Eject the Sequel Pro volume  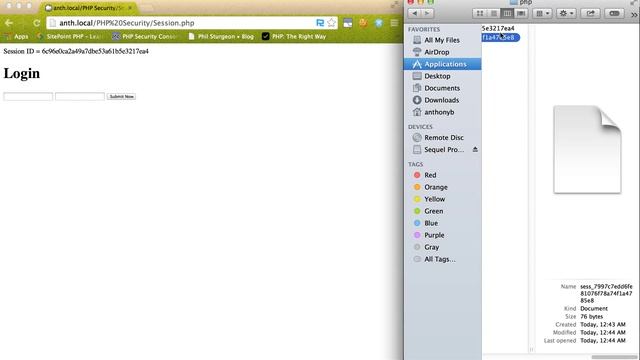click(475, 149)
